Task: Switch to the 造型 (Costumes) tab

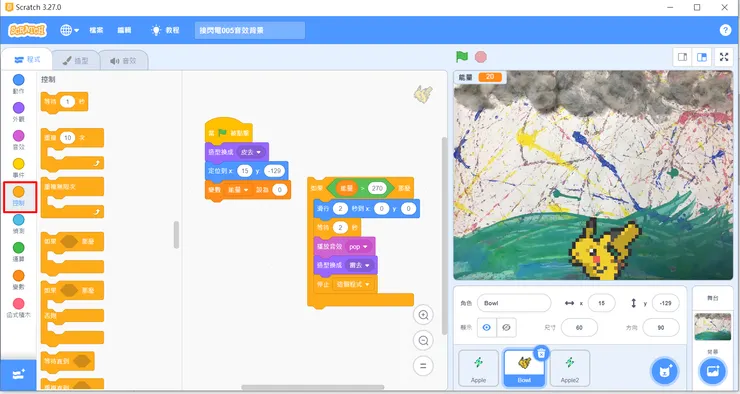Action: [x=76, y=60]
